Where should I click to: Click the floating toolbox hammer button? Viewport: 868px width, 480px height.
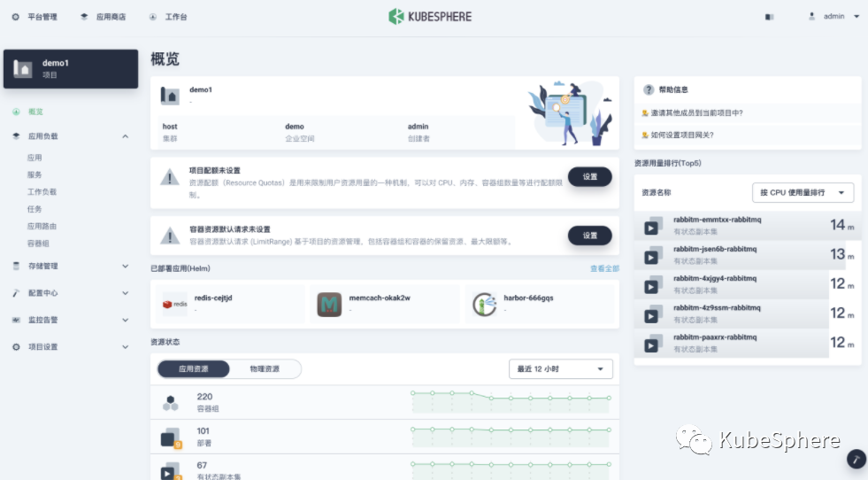coord(856,459)
